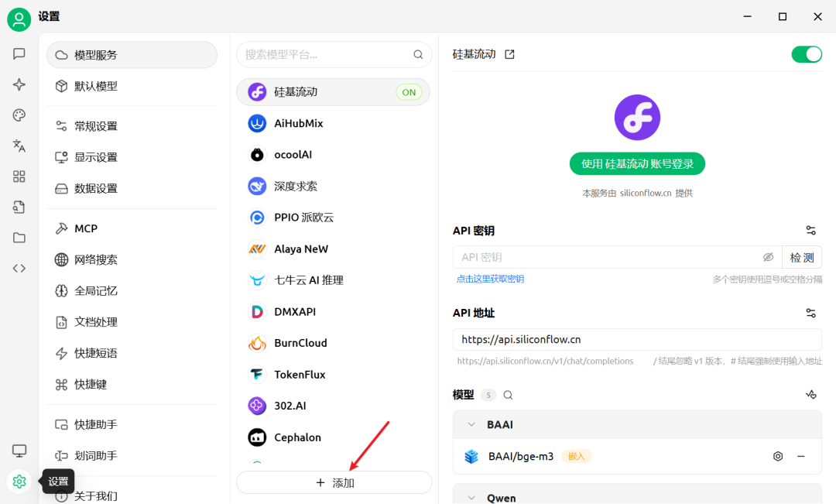Click the 添加 provider button
This screenshot has height=504, width=836.
point(334,482)
